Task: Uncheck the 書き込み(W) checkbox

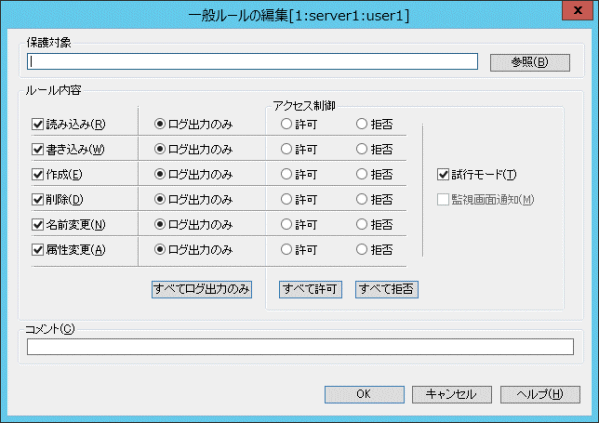Action: (x=38, y=149)
